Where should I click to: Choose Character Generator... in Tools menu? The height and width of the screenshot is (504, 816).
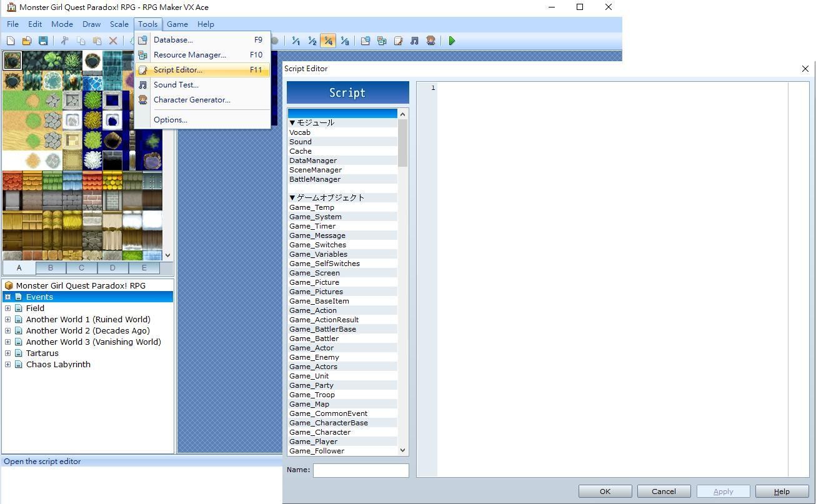[202, 100]
